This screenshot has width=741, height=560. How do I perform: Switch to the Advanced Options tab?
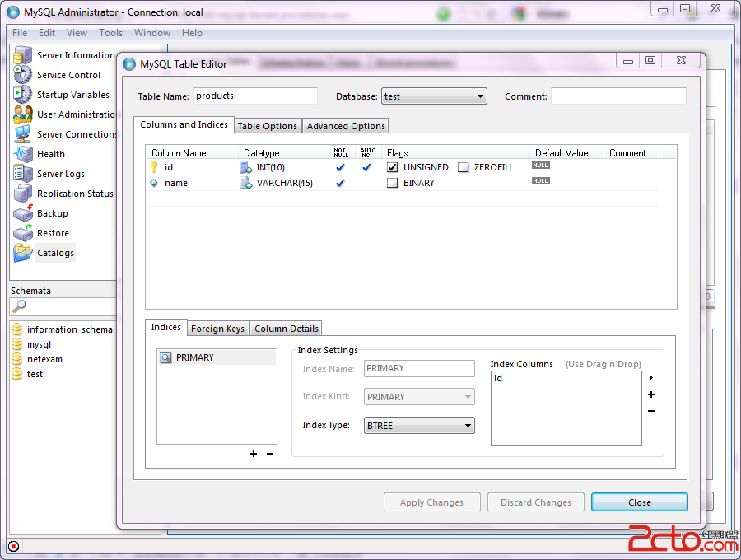(x=346, y=126)
